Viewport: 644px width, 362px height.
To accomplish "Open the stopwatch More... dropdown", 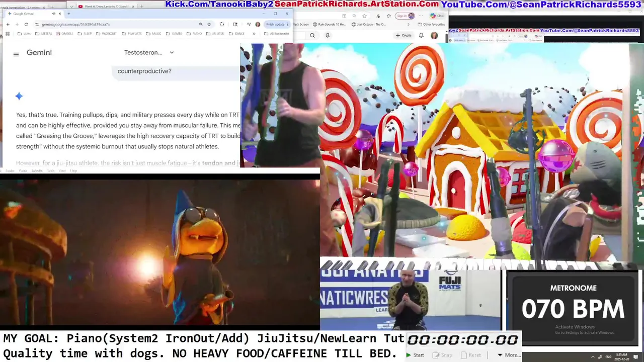I will tap(509, 355).
